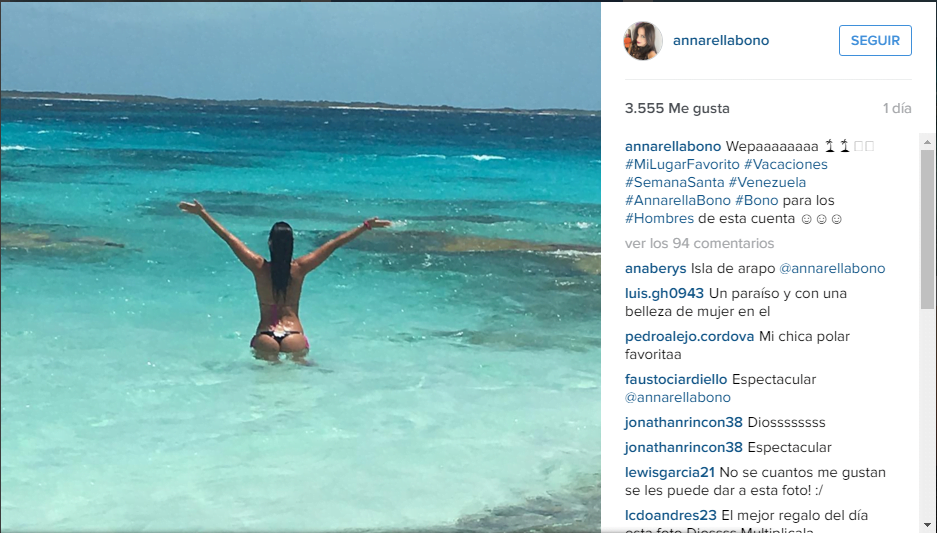Expand ver los 94 comentarios
The width and height of the screenshot is (937, 533).
[x=699, y=243]
